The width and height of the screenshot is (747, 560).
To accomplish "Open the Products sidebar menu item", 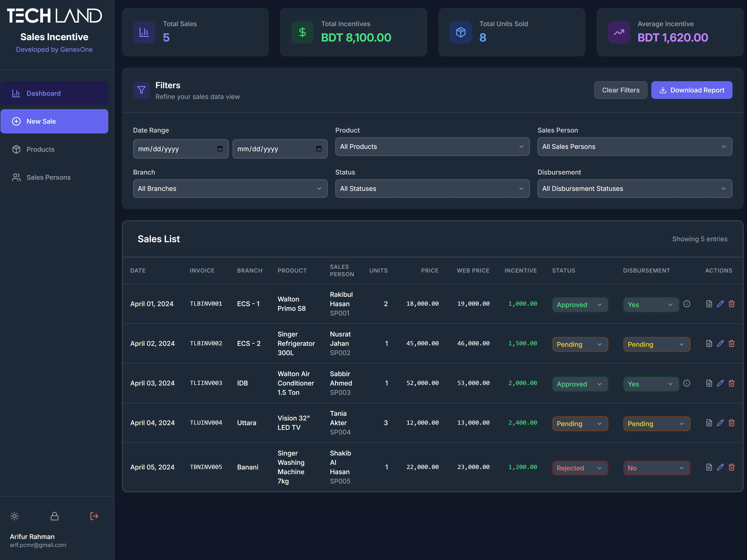I will [41, 149].
